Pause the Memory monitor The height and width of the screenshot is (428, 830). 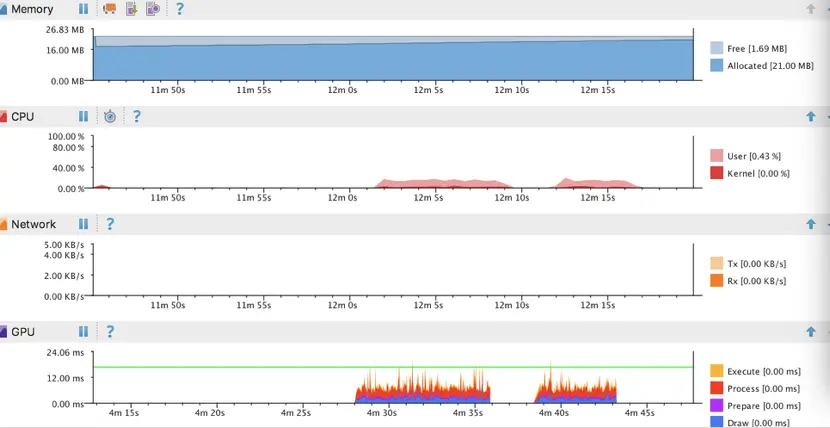[x=84, y=8]
